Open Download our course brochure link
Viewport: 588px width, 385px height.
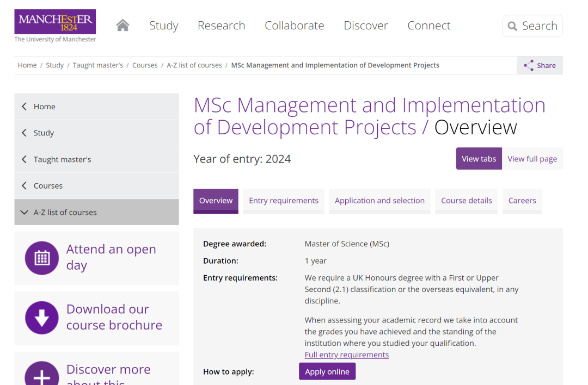114,317
